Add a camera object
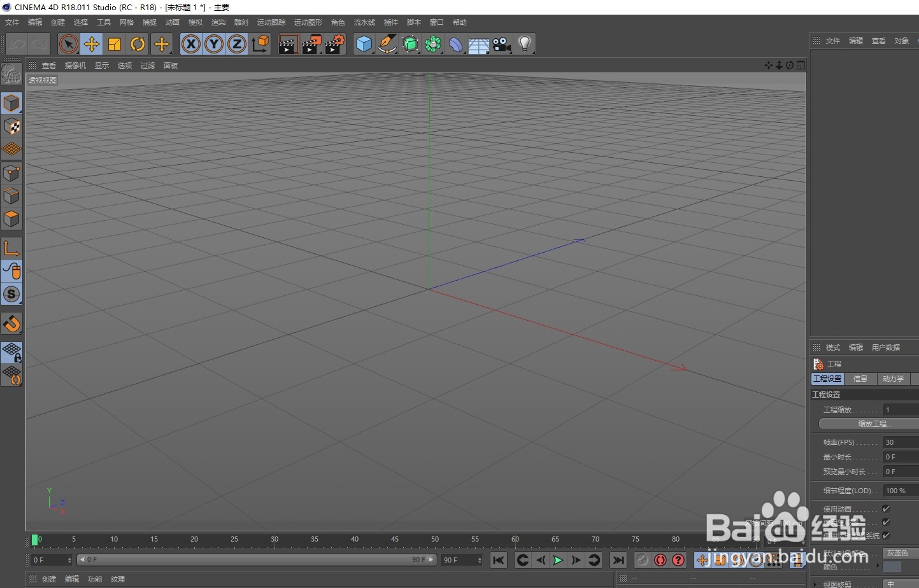919x588 pixels. [502, 44]
